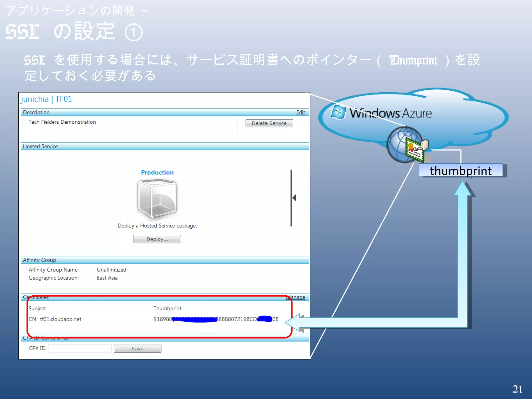Click the Delete Service button
The image size is (532, 399).
click(x=269, y=123)
